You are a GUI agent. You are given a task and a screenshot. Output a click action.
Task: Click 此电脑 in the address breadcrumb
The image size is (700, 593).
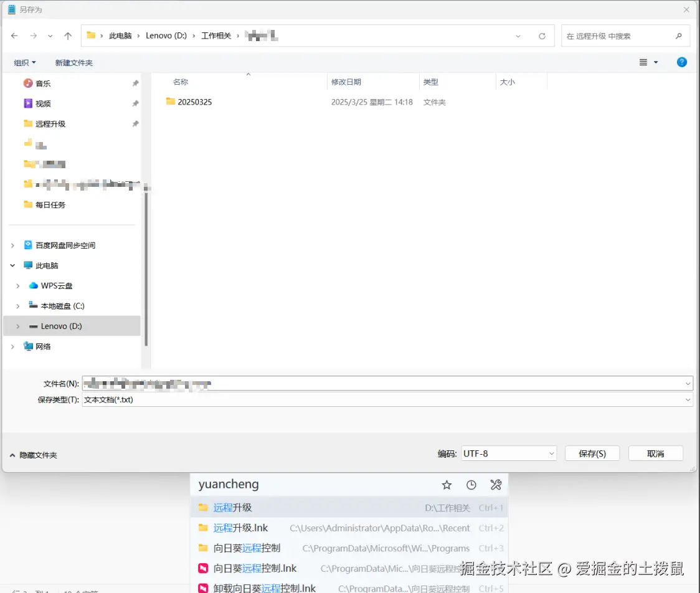point(120,36)
